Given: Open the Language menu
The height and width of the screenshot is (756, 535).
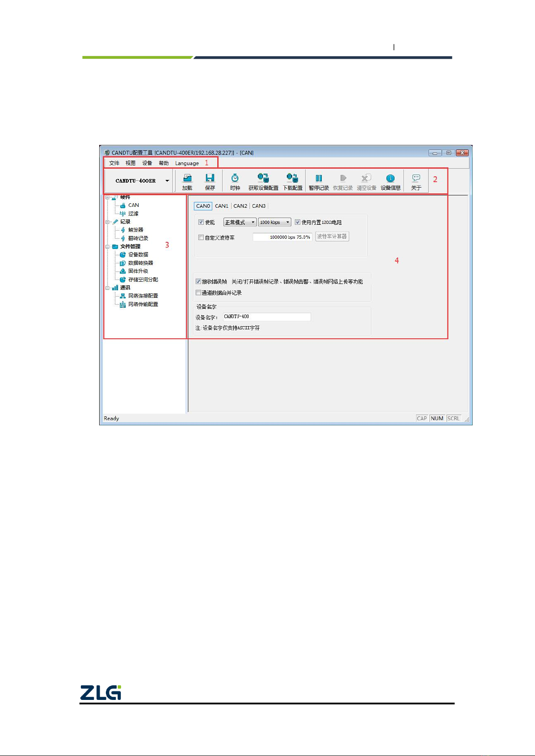Looking at the screenshot, I should [187, 163].
